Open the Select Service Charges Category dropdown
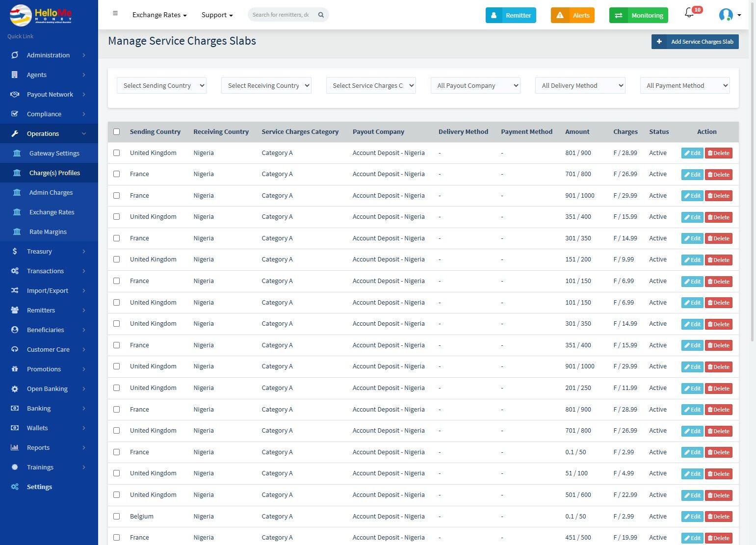756x545 pixels. [x=371, y=85]
